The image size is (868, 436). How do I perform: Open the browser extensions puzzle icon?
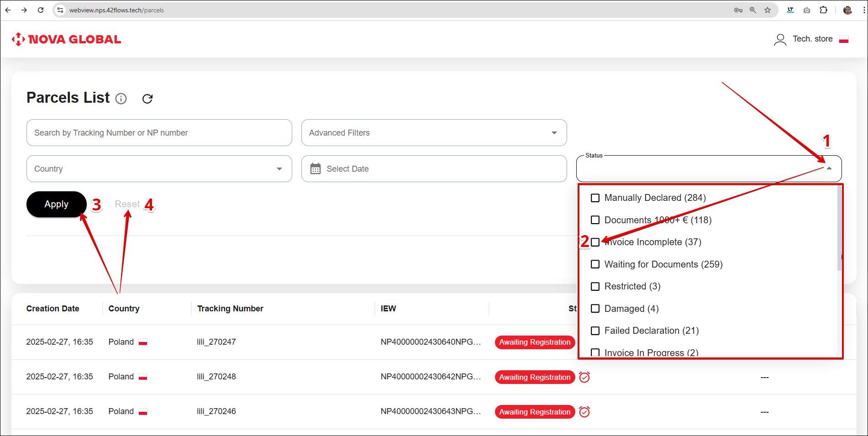(823, 10)
